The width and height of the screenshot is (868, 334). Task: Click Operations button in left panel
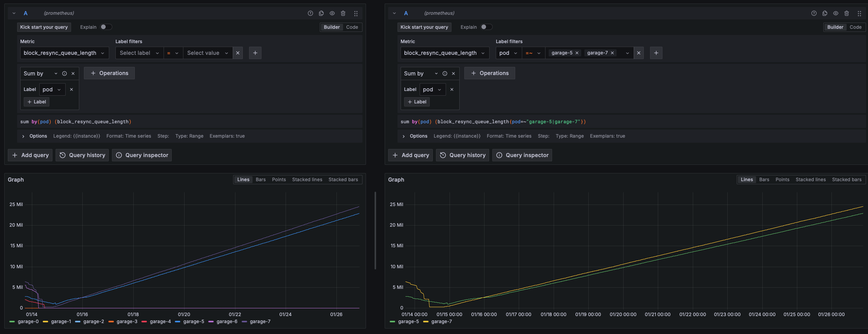pos(109,73)
